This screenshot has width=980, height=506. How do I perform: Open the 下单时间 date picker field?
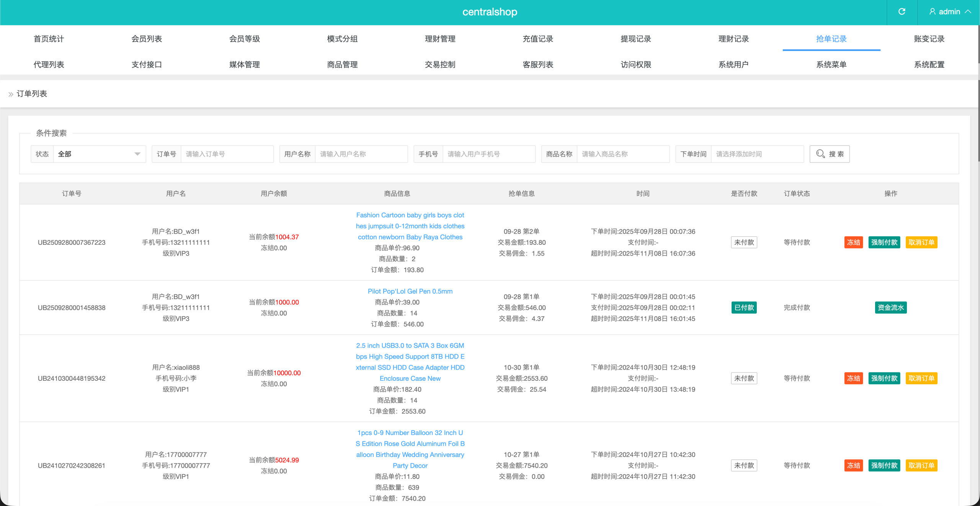[757, 154]
